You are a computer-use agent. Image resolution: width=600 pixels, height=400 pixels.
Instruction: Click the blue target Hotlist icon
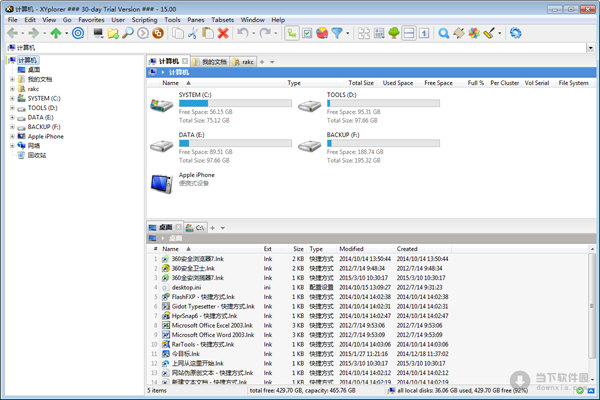[78, 33]
